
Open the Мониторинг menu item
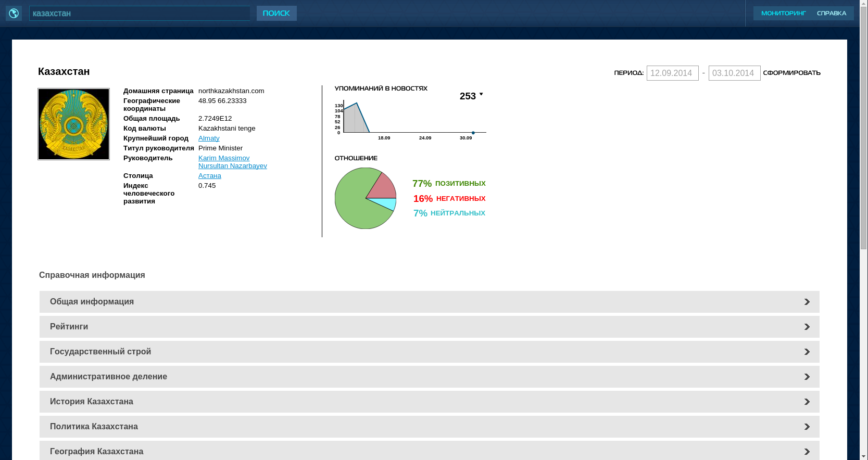pyautogui.click(x=783, y=14)
